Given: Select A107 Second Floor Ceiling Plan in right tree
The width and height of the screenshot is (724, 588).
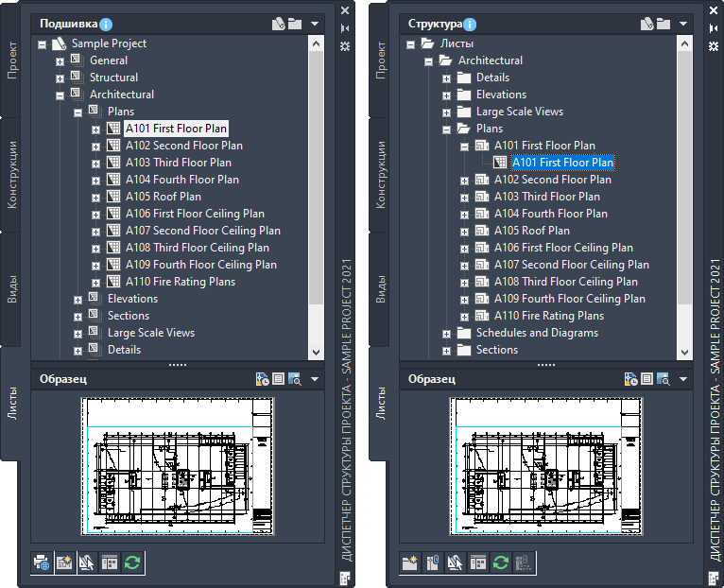Looking at the screenshot, I should (x=572, y=265).
